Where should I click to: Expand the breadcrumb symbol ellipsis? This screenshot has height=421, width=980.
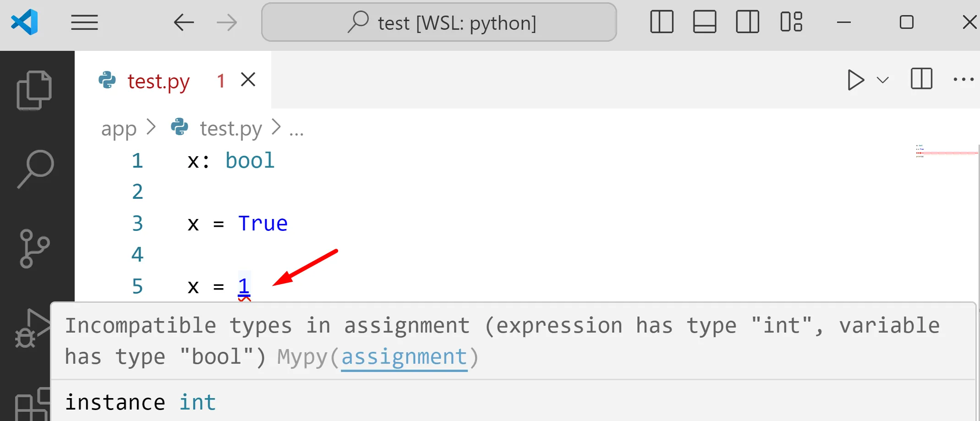296,129
